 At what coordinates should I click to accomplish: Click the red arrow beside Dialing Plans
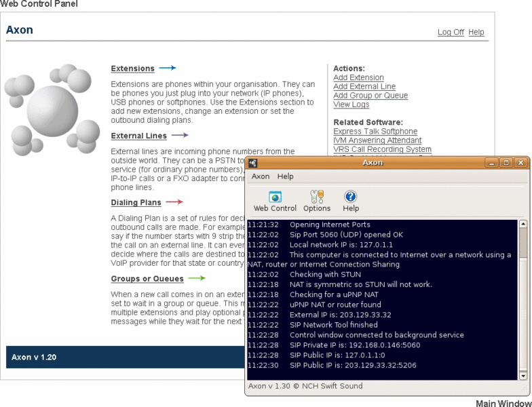pos(174,202)
